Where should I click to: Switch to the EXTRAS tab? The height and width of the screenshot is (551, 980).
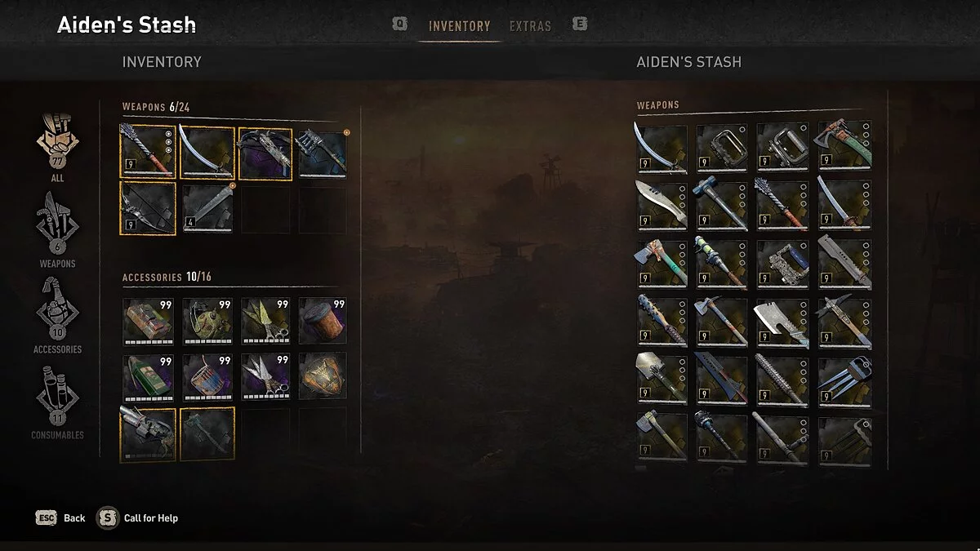[530, 26]
